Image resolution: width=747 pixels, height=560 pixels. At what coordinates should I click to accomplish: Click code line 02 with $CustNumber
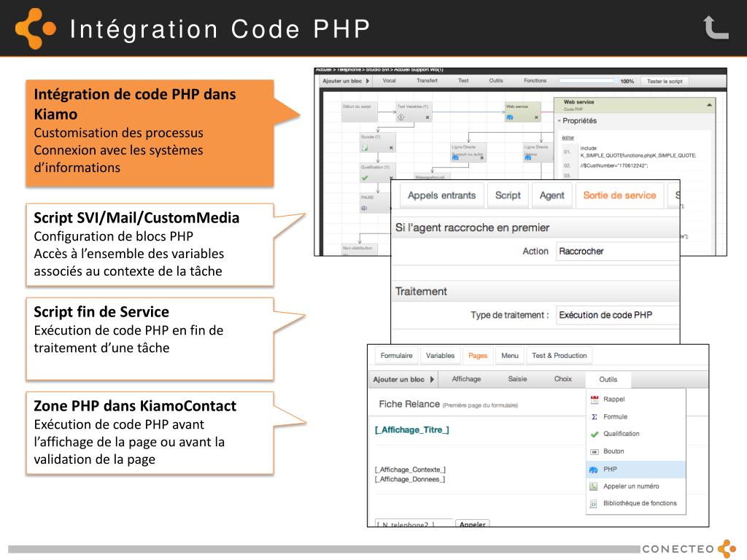(614, 166)
